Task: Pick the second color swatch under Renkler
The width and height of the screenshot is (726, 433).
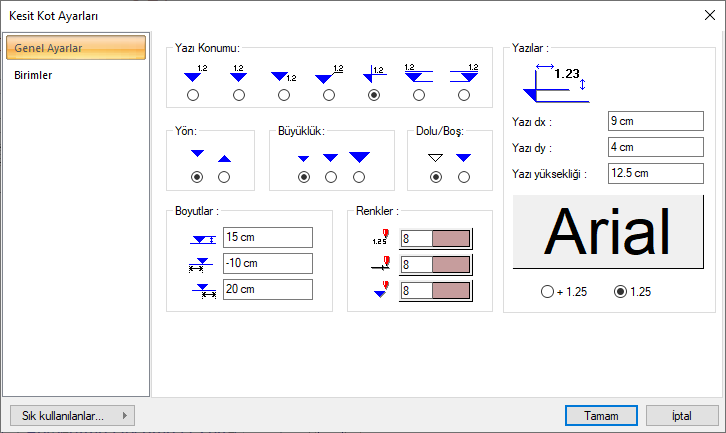Action: coord(449,265)
